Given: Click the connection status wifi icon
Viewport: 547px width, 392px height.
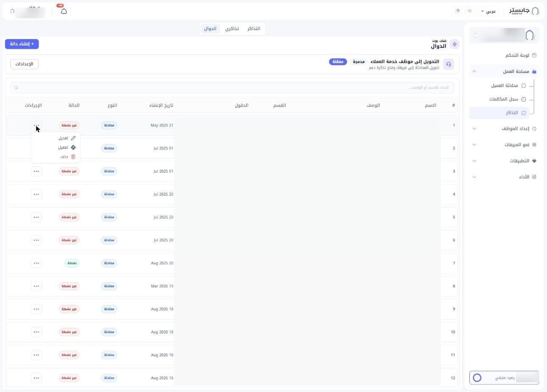Looking at the screenshot, I should click(x=469, y=11).
